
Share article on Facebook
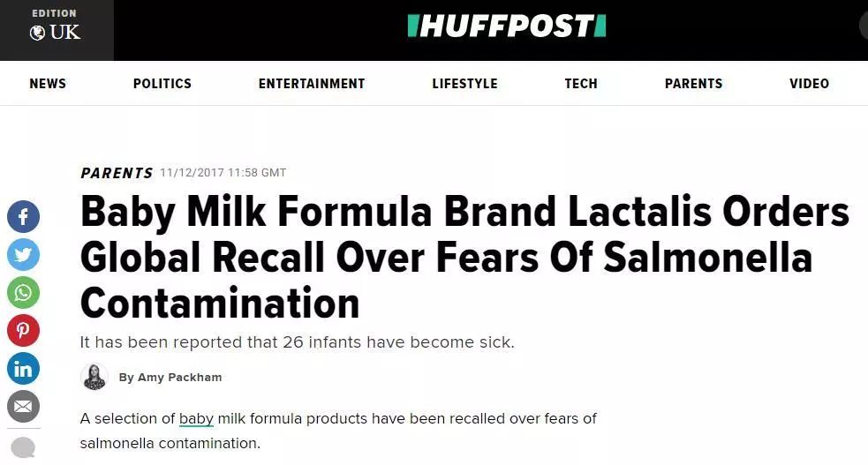tap(23, 217)
